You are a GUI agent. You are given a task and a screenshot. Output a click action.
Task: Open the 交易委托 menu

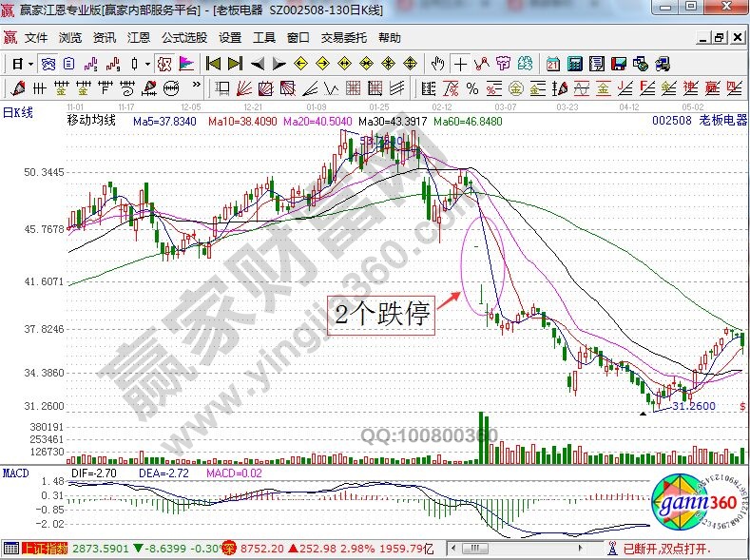click(343, 38)
